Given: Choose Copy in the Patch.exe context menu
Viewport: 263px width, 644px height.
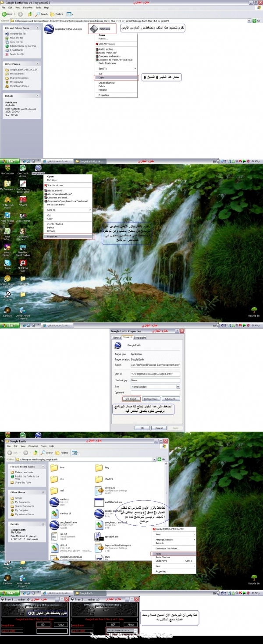Looking at the screenshot, I should [x=116, y=78].
